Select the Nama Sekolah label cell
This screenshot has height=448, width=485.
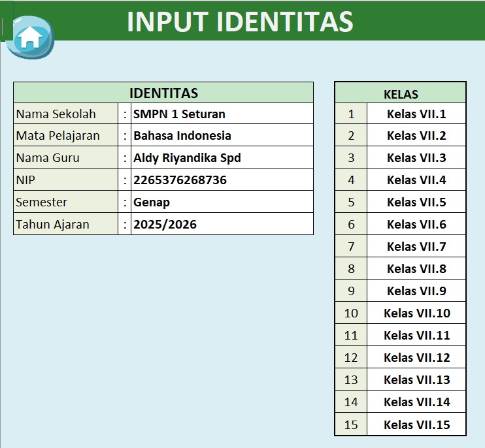(65, 114)
